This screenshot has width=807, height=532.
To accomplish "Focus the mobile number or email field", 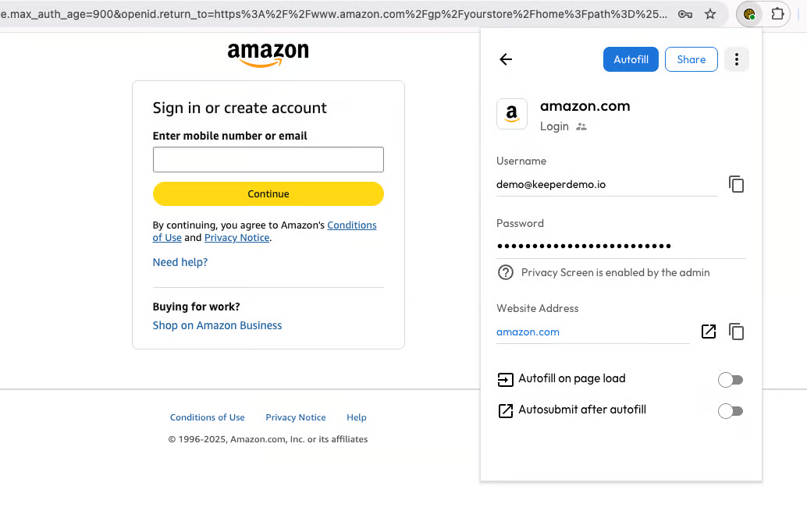I will 268,159.
